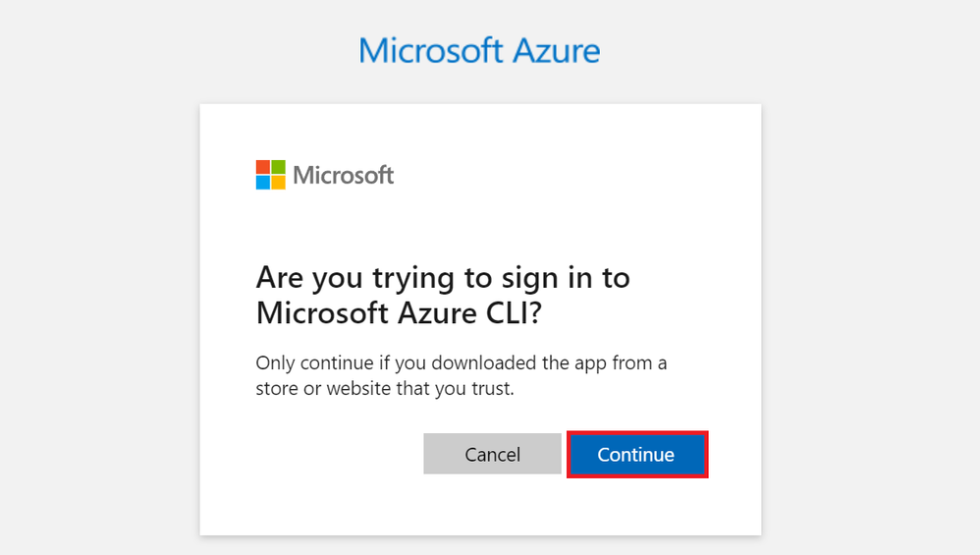Screen dimensions: 980x555
Task: Click the gray Microsoft wordmark beside logo
Action: click(x=344, y=176)
